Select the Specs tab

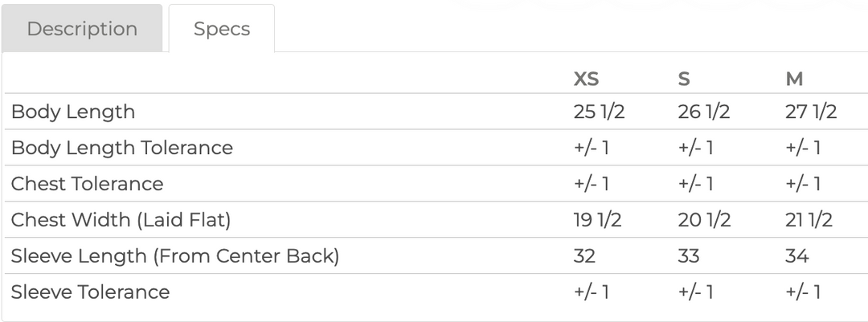click(222, 28)
